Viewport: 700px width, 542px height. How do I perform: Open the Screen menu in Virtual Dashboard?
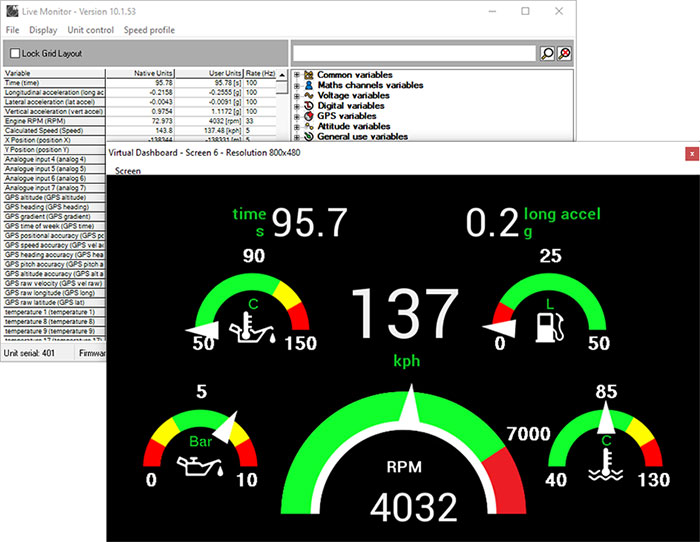128,171
